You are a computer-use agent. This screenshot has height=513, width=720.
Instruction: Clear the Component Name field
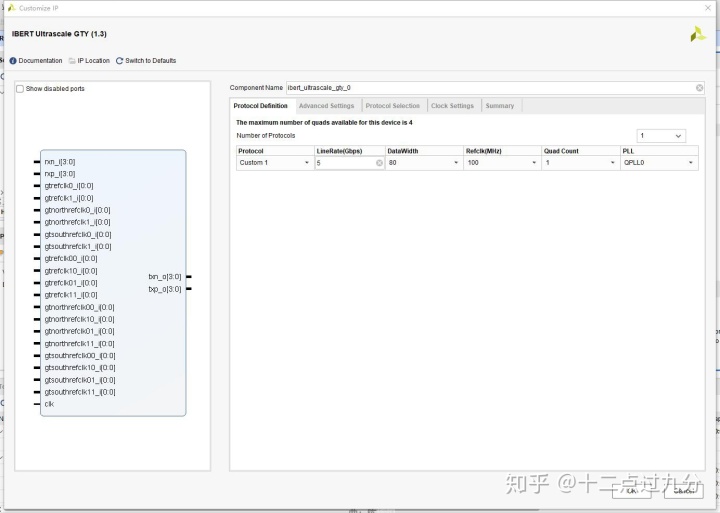pyautogui.click(x=699, y=88)
